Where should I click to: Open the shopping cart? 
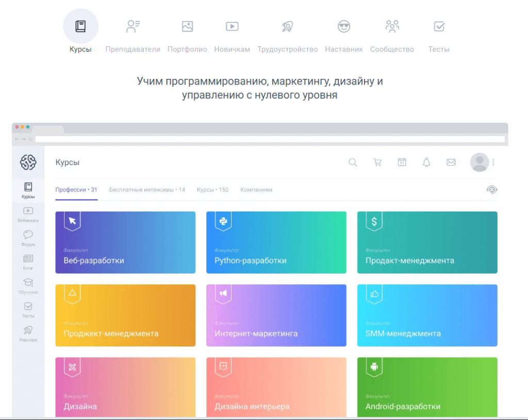[x=377, y=162]
